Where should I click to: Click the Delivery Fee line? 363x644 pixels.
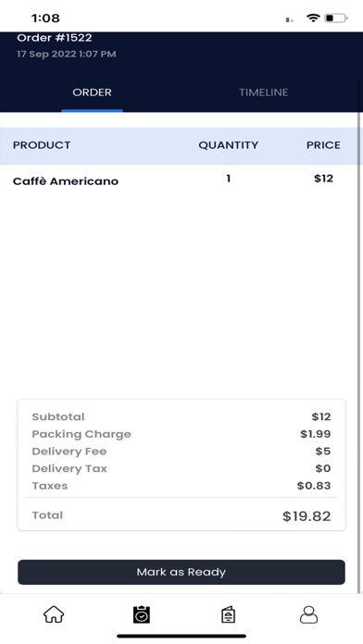[x=181, y=452]
